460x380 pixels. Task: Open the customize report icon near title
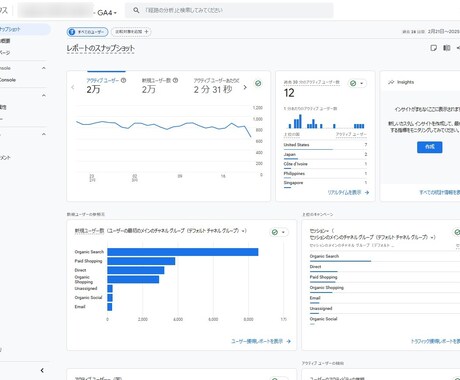pos(433,48)
